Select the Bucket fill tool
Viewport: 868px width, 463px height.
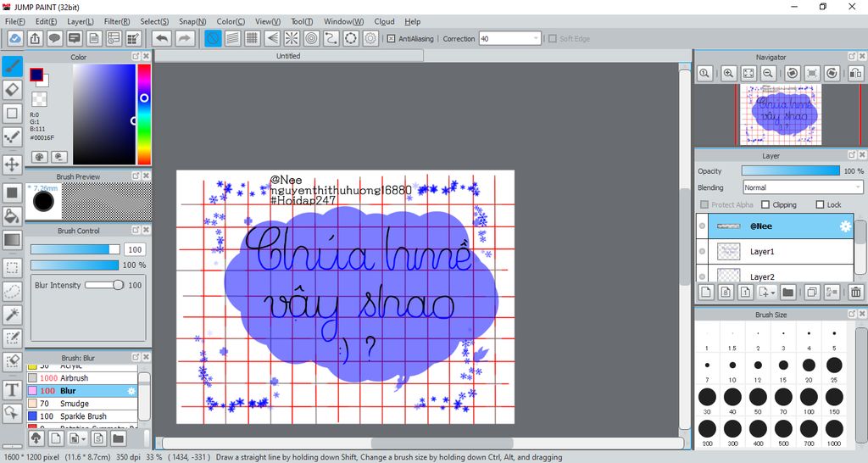coord(12,216)
